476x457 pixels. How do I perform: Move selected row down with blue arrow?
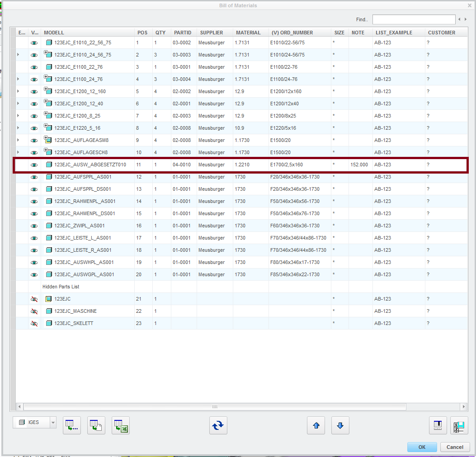340,425
